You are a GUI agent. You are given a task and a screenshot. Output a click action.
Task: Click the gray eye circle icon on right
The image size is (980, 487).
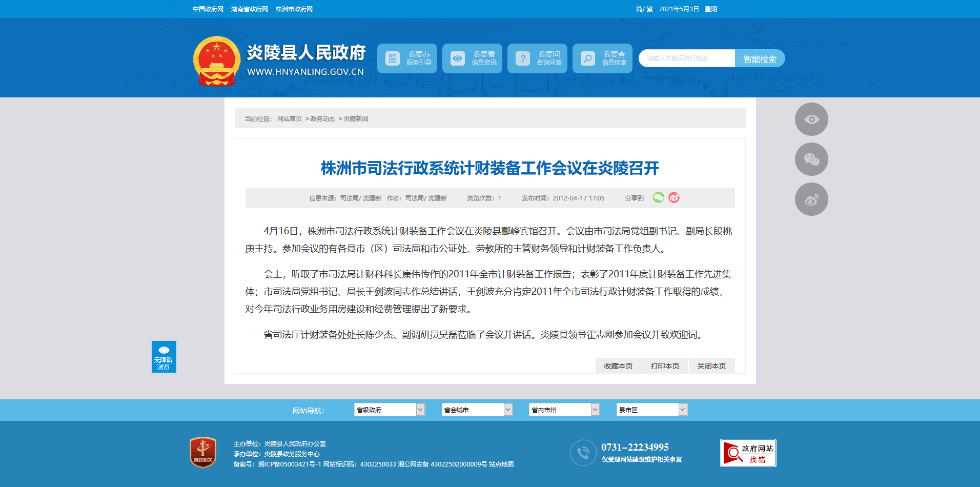click(811, 119)
